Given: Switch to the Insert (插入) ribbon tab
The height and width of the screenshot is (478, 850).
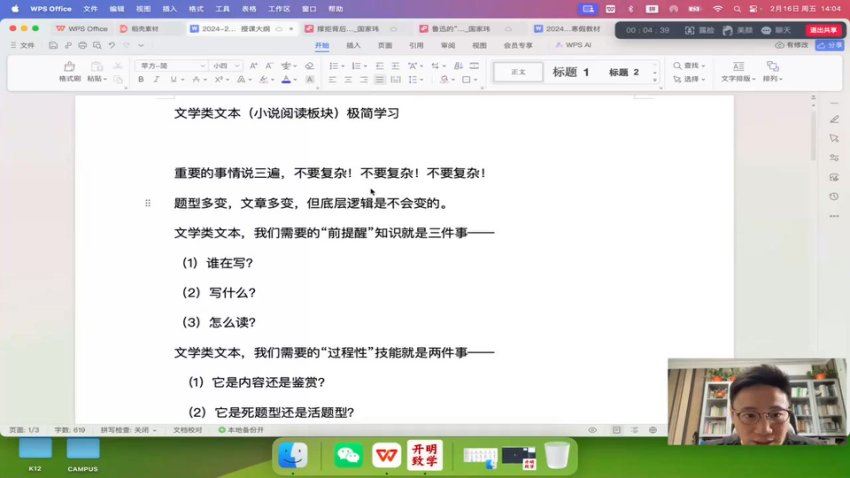Looking at the screenshot, I should (x=353, y=46).
